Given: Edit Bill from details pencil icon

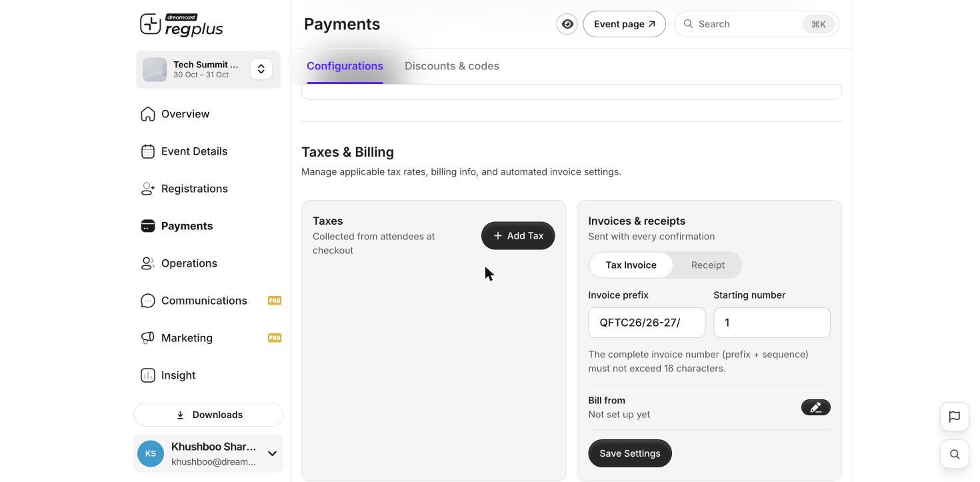Looking at the screenshot, I should point(816,407).
